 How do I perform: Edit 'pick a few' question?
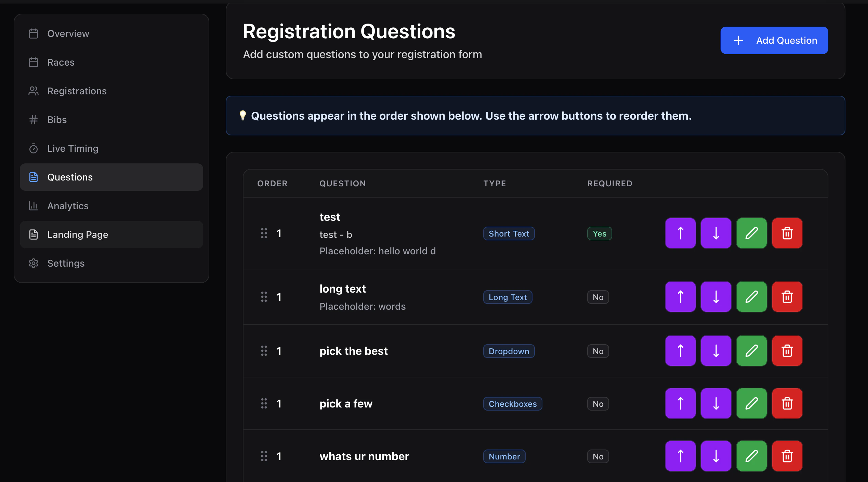tap(751, 403)
